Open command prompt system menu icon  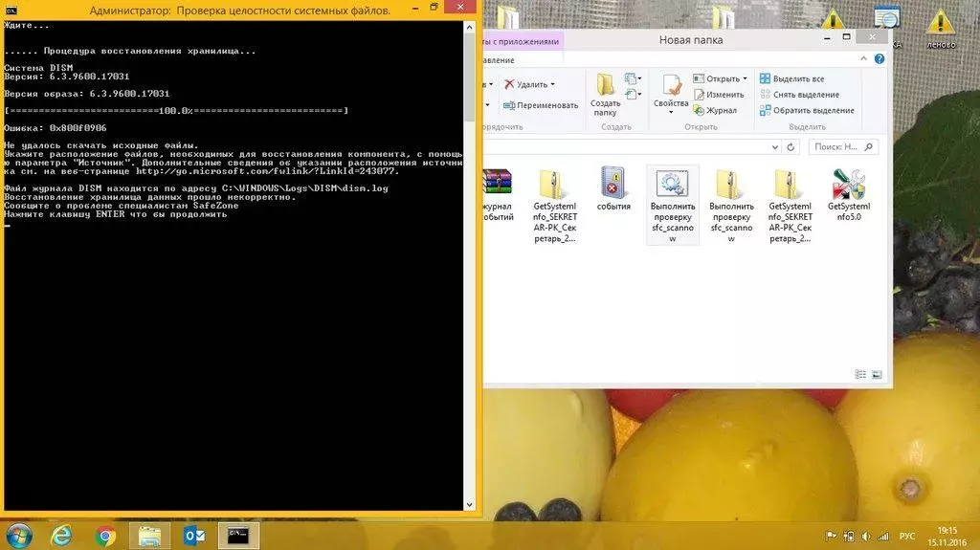point(11,10)
